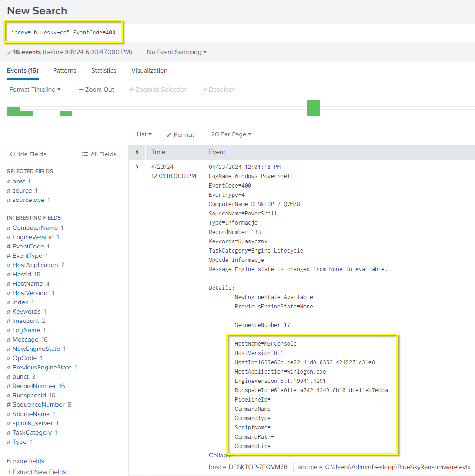
Task: Open the Visualization tab
Action: pyautogui.click(x=149, y=71)
